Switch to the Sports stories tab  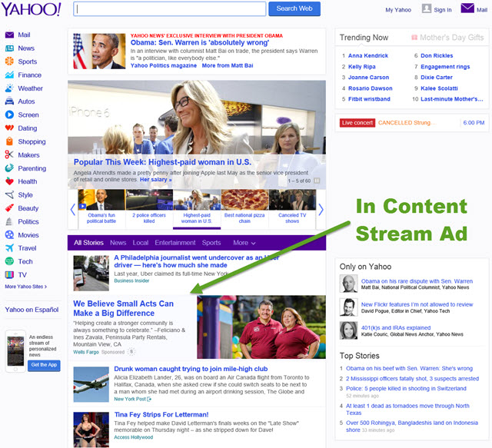(x=211, y=243)
